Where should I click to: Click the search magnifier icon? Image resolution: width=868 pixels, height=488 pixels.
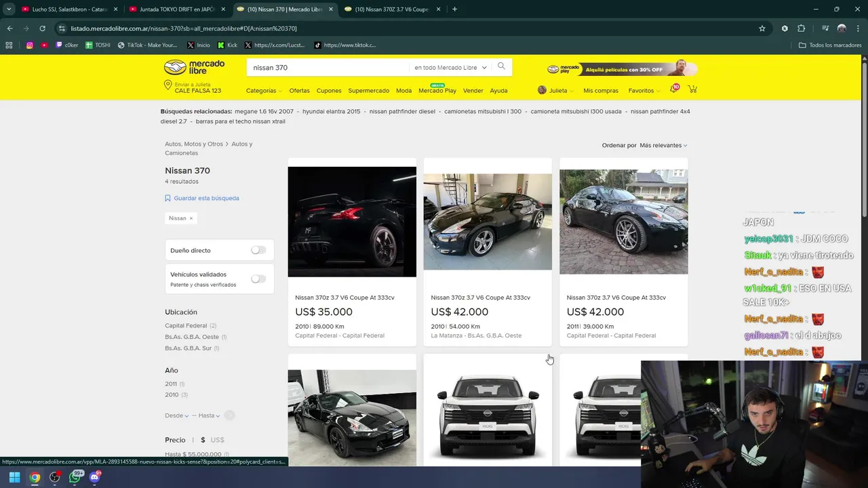tap(501, 66)
